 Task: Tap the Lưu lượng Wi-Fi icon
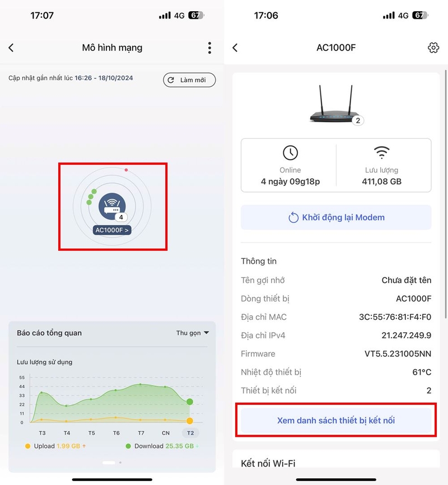pyautogui.click(x=382, y=152)
